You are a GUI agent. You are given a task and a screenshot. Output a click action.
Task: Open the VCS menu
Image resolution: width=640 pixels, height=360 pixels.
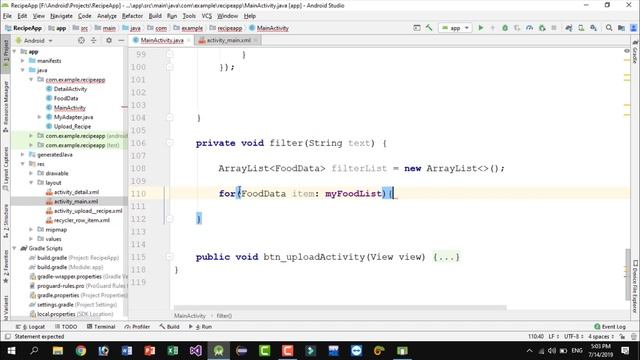[x=207, y=16]
